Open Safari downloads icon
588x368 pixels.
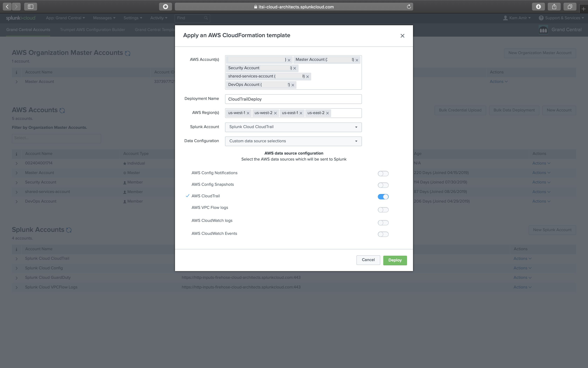[x=538, y=7]
